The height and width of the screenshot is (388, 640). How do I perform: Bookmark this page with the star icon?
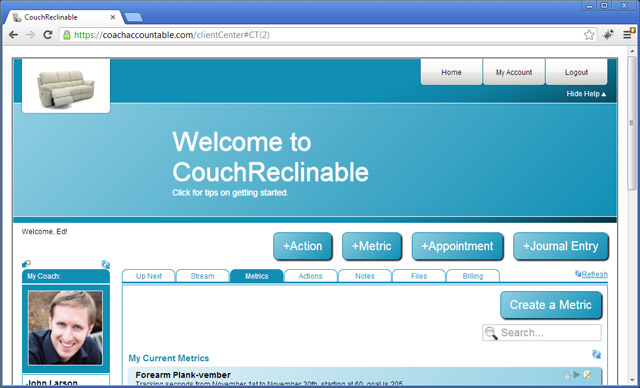tap(589, 35)
